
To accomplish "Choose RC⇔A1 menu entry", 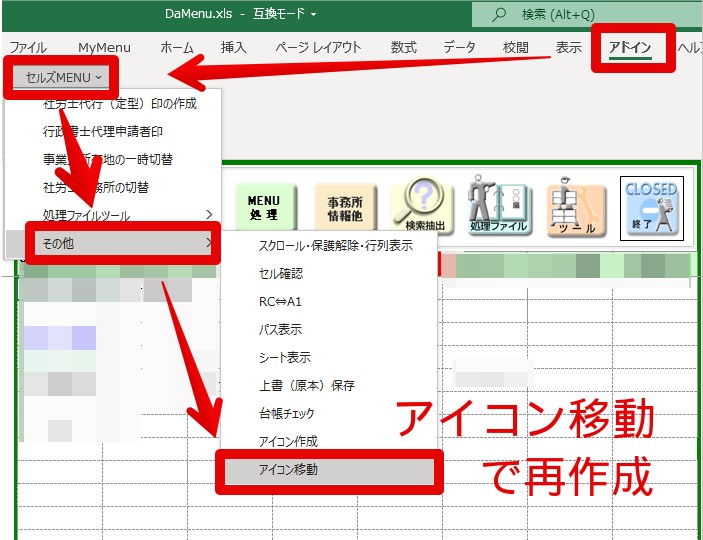I will pos(280,302).
